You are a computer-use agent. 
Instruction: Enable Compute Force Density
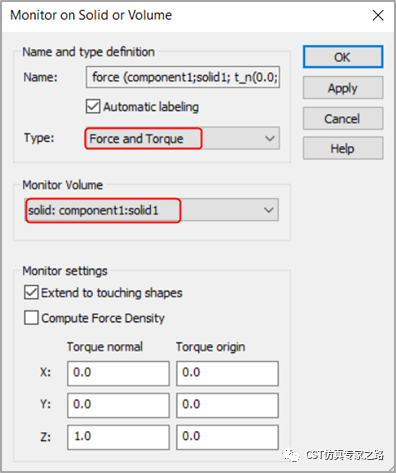(31, 318)
